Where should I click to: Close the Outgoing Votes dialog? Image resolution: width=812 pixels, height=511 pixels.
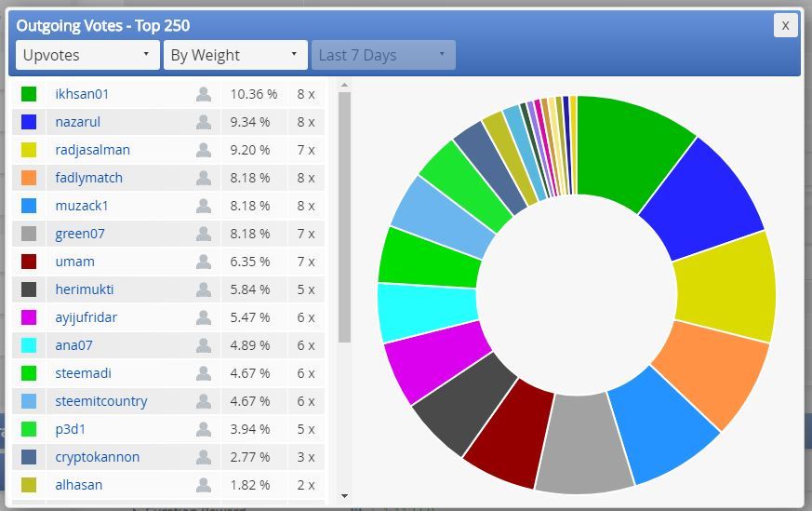coord(785,25)
